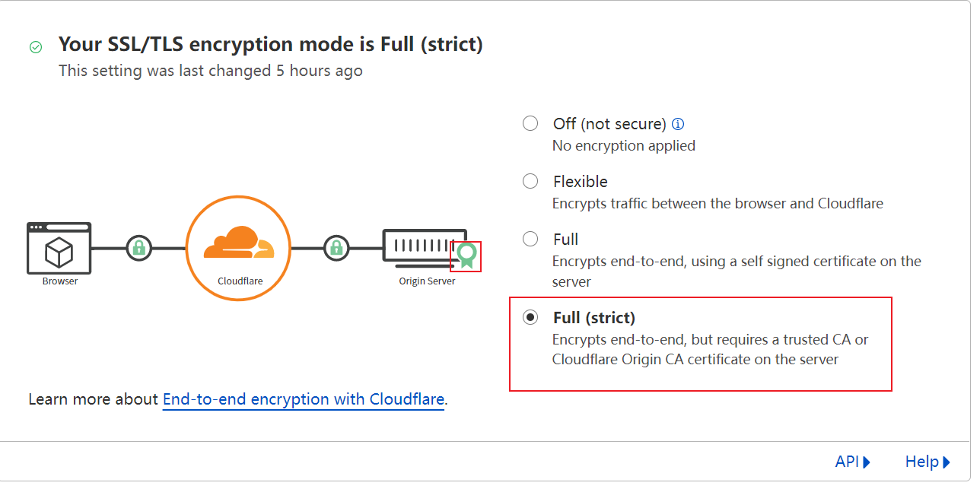Viewport: 980px width, 489px height.
Task: Click info icon next to Off (not secure)
Action: [678, 124]
